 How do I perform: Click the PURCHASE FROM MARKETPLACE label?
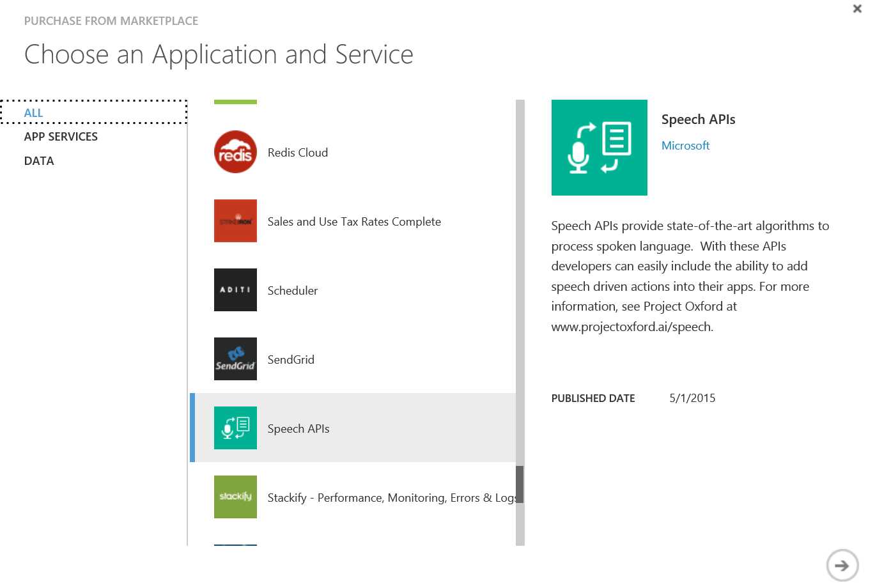coord(111,21)
